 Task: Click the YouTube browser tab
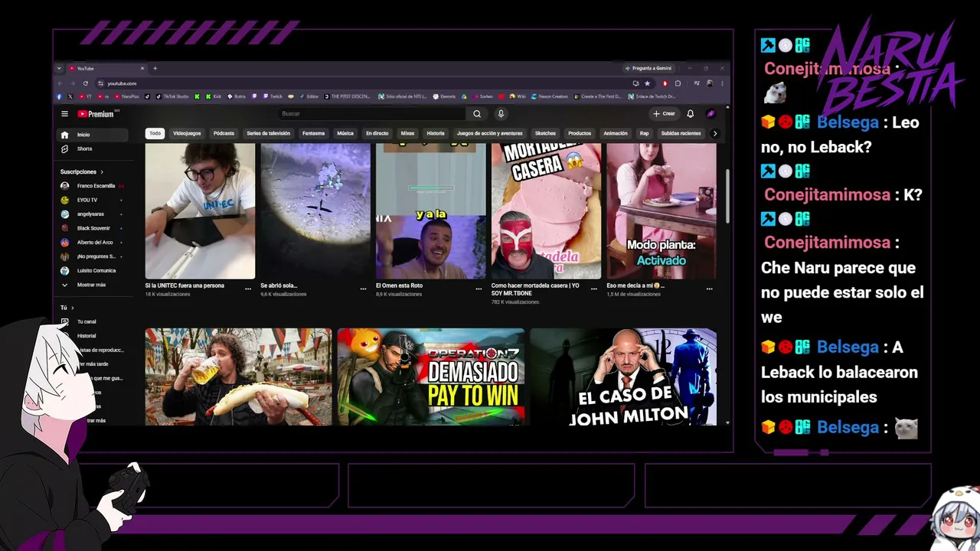(106, 68)
